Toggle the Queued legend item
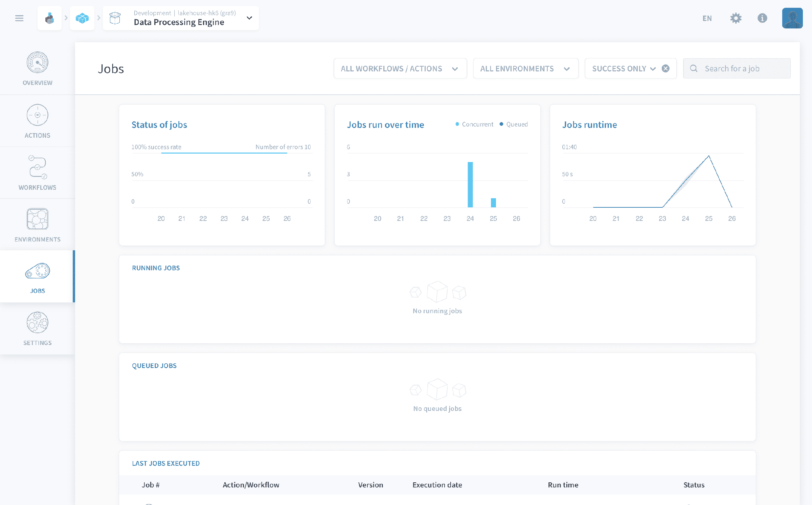 tap(514, 124)
